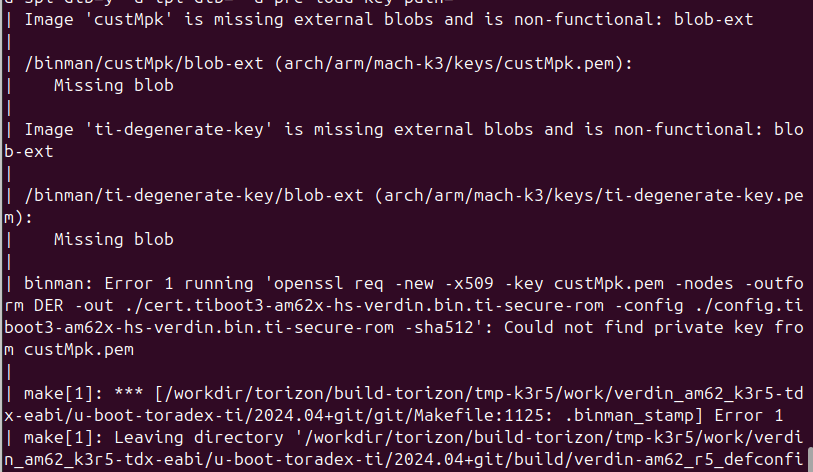Click the 'openssl req' command text
The image size is (813, 472).
(329, 284)
